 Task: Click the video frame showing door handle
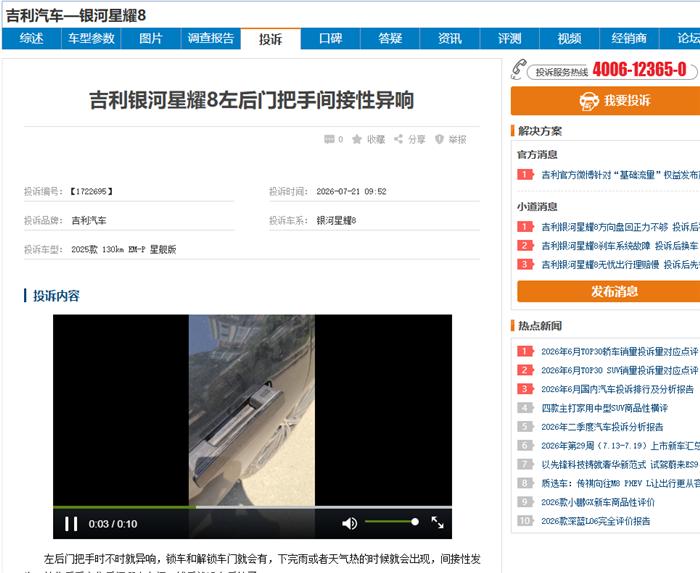click(252, 411)
